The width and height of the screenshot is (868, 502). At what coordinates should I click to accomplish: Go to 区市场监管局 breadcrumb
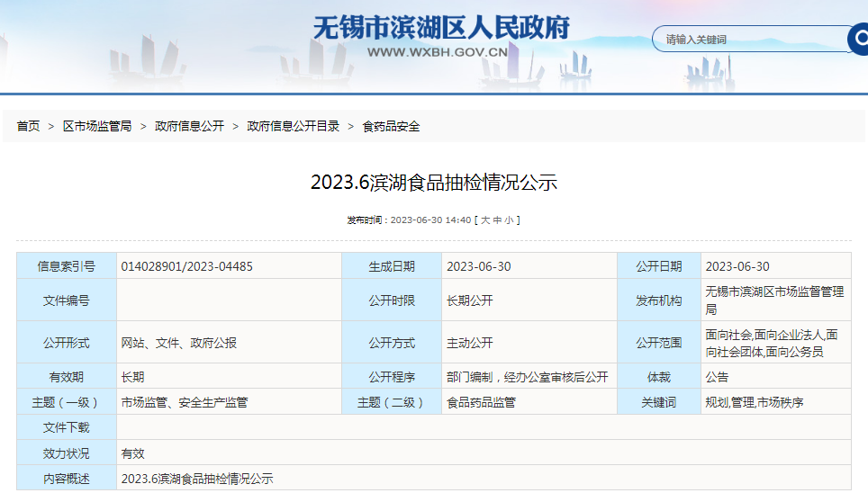[97, 126]
